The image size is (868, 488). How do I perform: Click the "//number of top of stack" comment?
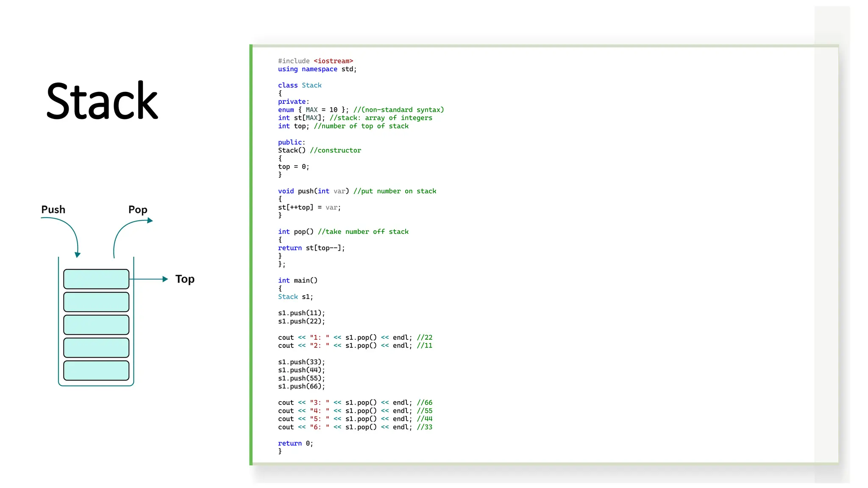(x=361, y=126)
